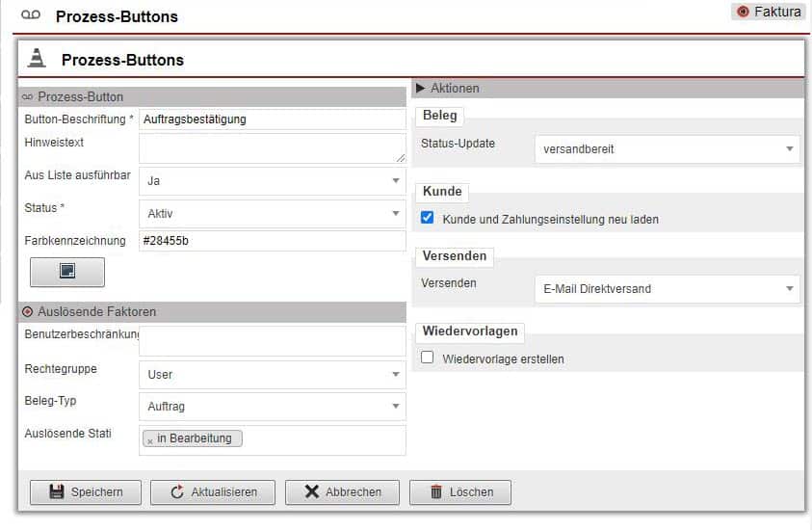The width and height of the screenshot is (812, 530).
Task: Remove the 'in Bearbeitung' tag via its x
Action: [150, 439]
